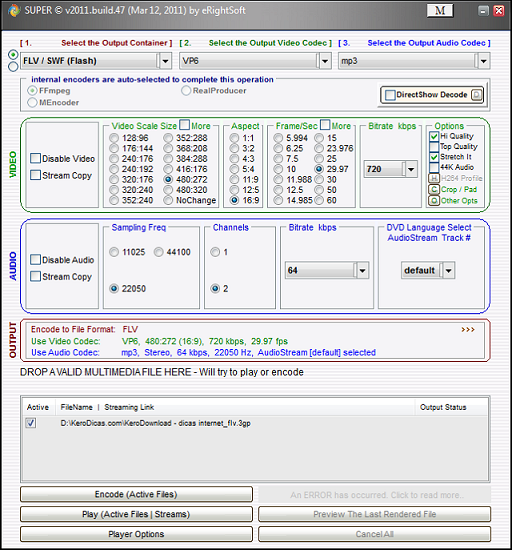The height and width of the screenshot is (550, 512).
Task: Uncheck the Hi Quality option
Action: point(434,136)
